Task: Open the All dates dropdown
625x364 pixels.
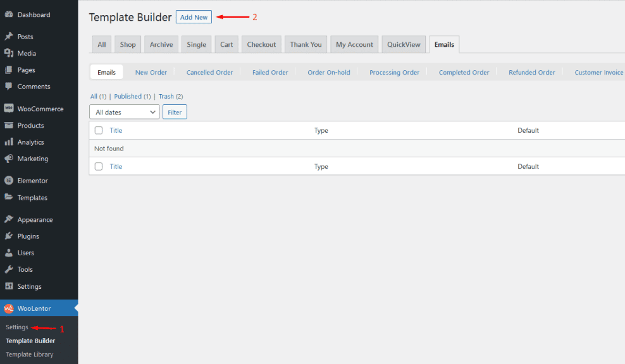Action: point(124,112)
